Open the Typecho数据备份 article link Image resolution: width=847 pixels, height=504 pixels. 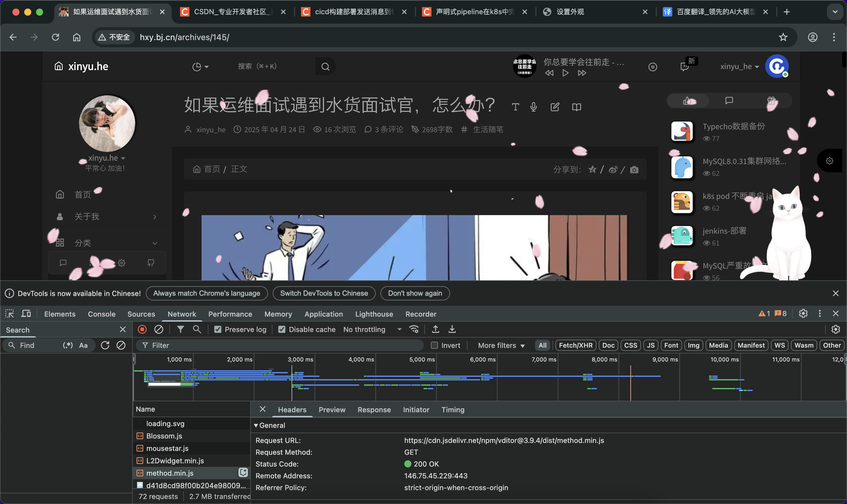pyautogui.click(x=734, y=126)
